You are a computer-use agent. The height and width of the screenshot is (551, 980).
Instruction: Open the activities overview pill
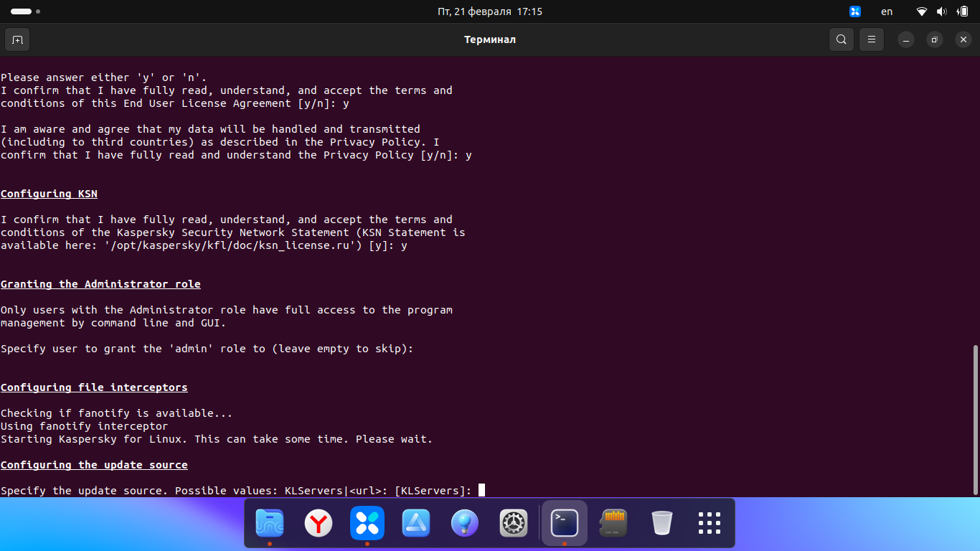click(25, 11)
